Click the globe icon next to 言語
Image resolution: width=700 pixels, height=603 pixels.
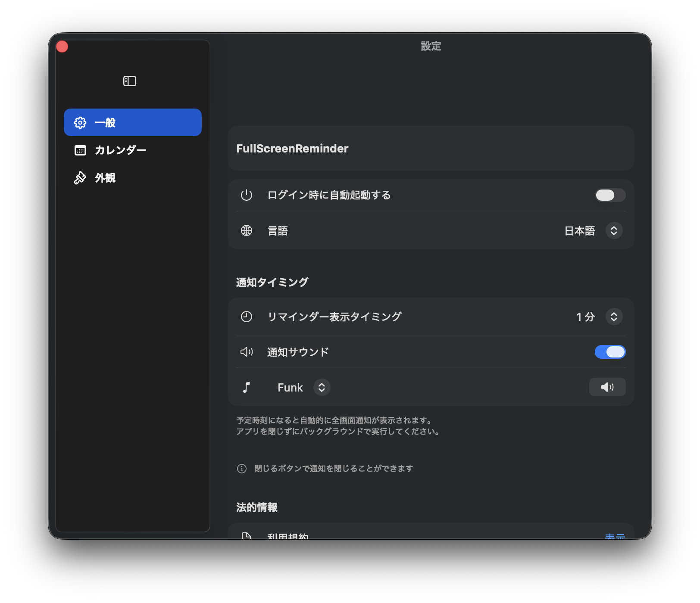tap(246, 230)
